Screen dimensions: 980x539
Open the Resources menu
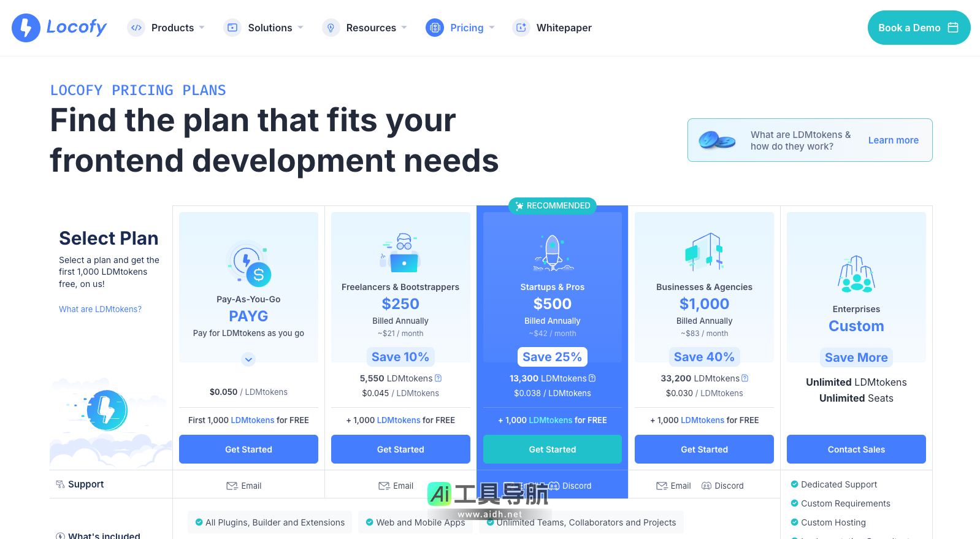[x=371, y=28]
